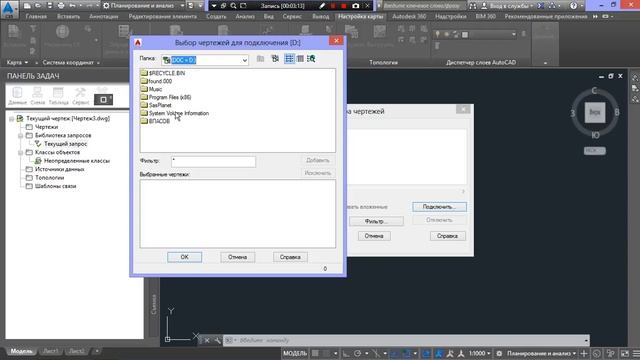640x360 pixels.
Task: Click Справка in drawing selection dialog
Action: 290,257
